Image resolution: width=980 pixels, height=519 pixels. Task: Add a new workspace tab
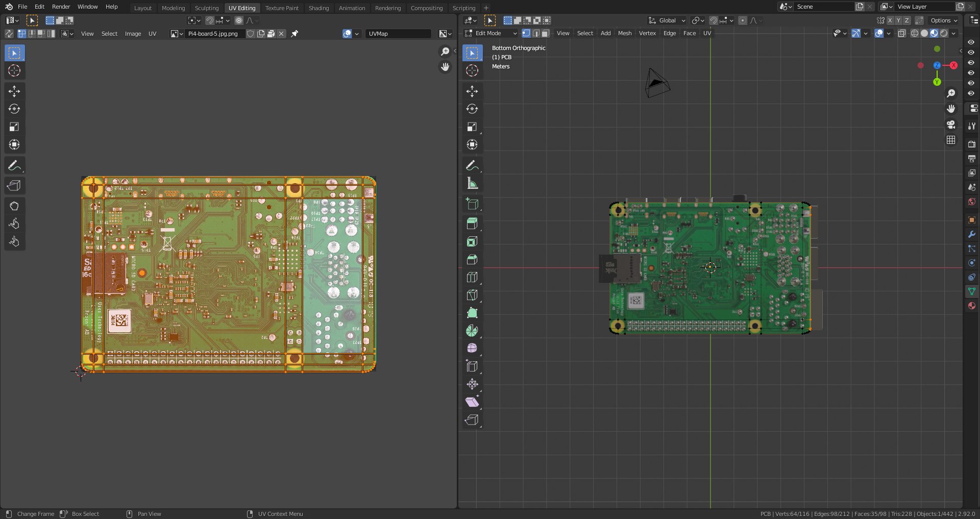(x=486, y=8)
